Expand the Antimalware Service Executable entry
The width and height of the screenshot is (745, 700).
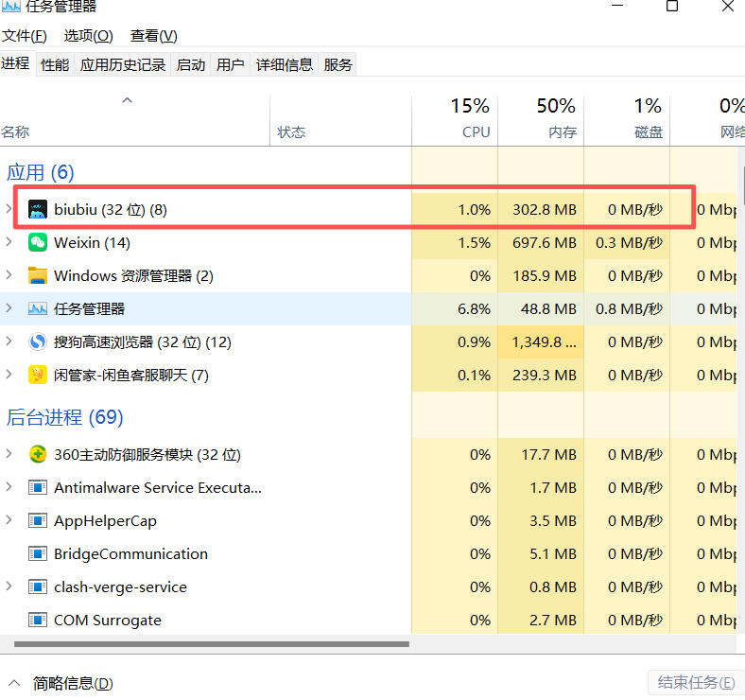pos(9,488)
